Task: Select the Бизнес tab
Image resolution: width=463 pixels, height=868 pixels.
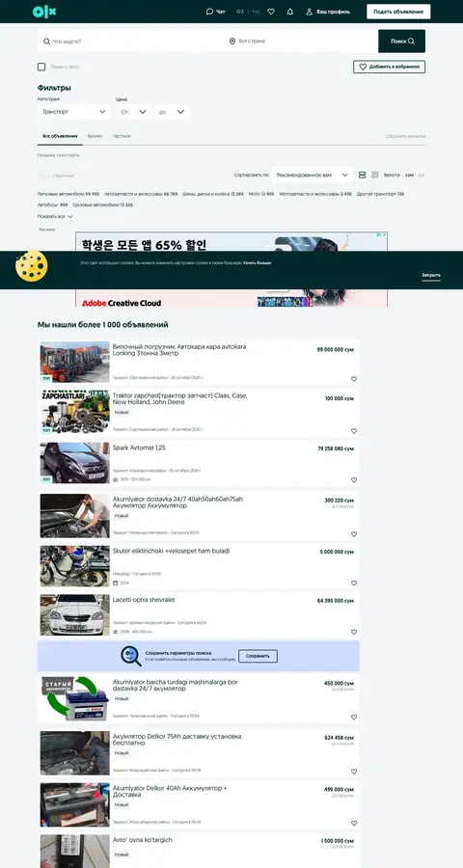Action: click(x=95, y=136)
